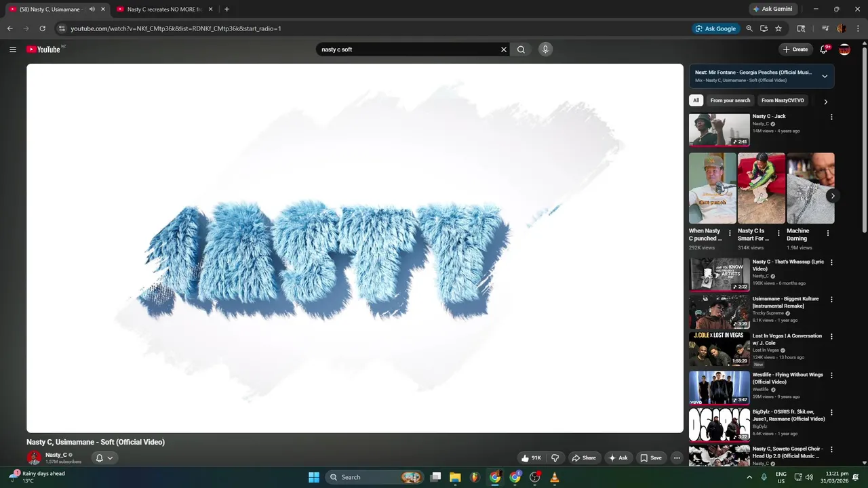Open 'Lost In Vegas' J. Cole conversation
868x488 pixels.
(787, 339)
